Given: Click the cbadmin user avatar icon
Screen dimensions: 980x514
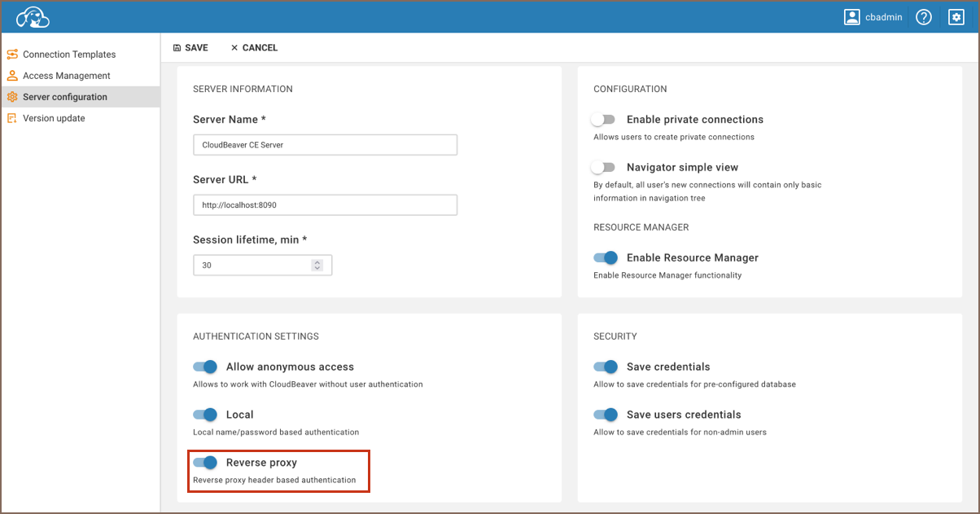Looking at the screenshot, I should point(852,17).
